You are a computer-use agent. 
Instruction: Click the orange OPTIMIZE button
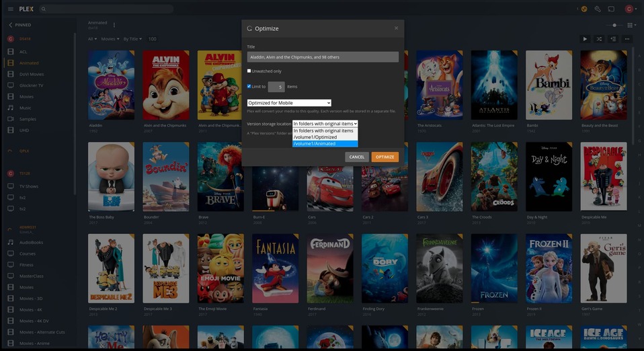click(385, 157)
